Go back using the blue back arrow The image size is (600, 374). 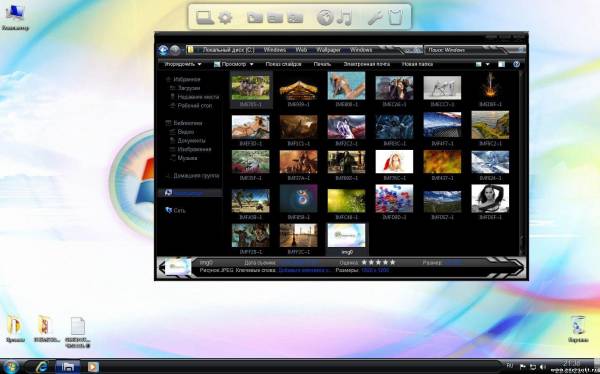tap(163, 50)
